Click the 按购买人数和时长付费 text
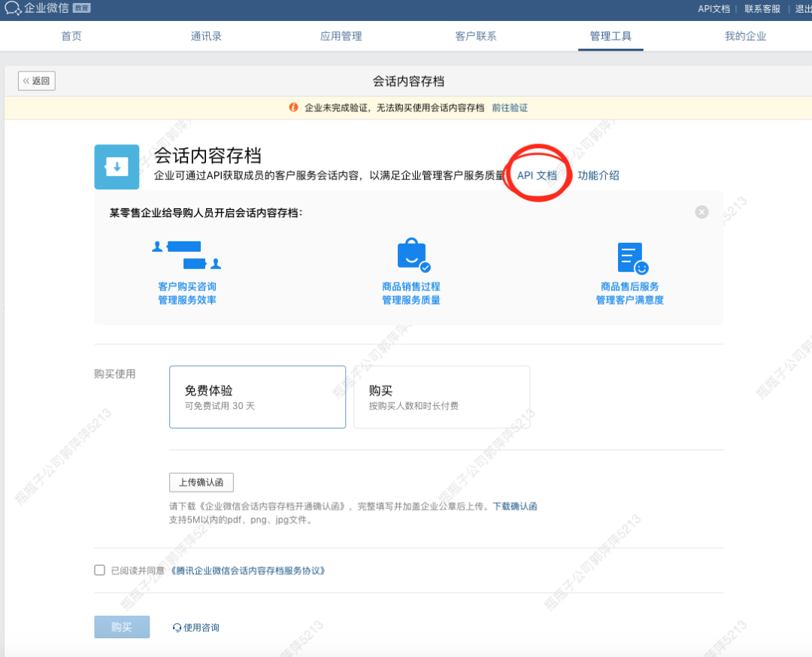Screen dimensions: 812x657 [x=414, y=406]
